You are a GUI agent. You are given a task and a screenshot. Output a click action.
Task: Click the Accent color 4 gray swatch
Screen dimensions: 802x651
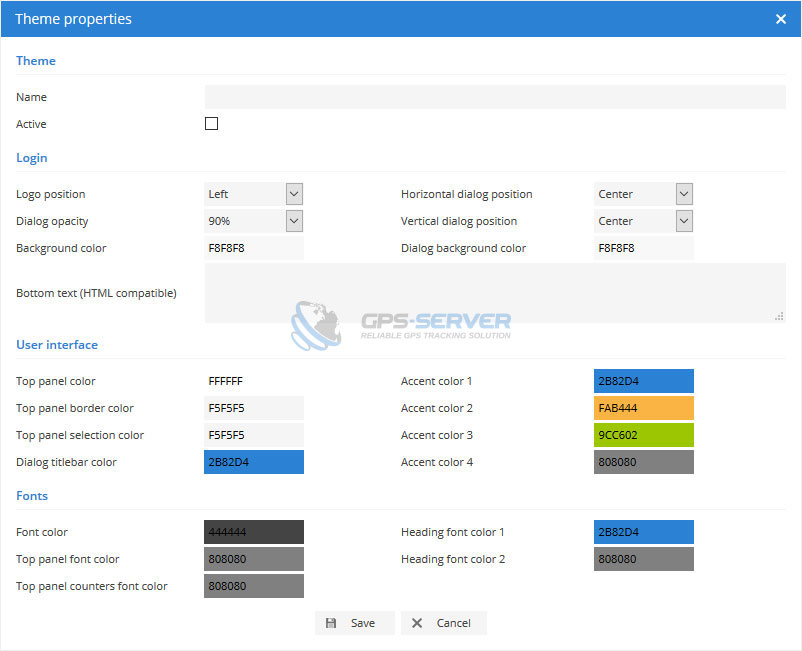click(643, 462)
